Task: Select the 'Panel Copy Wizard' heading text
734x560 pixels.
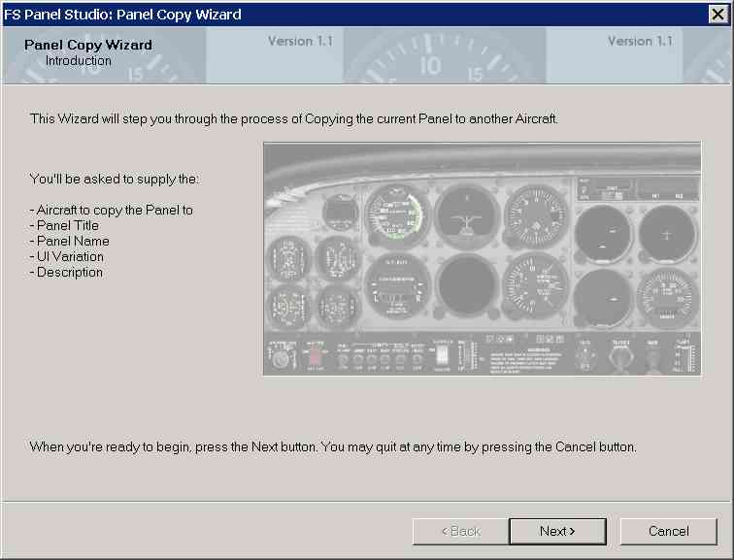Action: click(88, 45)
